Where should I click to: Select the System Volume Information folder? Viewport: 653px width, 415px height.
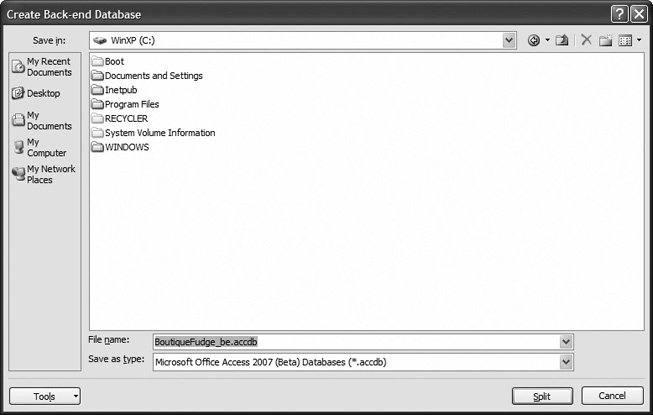tap(154, 133)
